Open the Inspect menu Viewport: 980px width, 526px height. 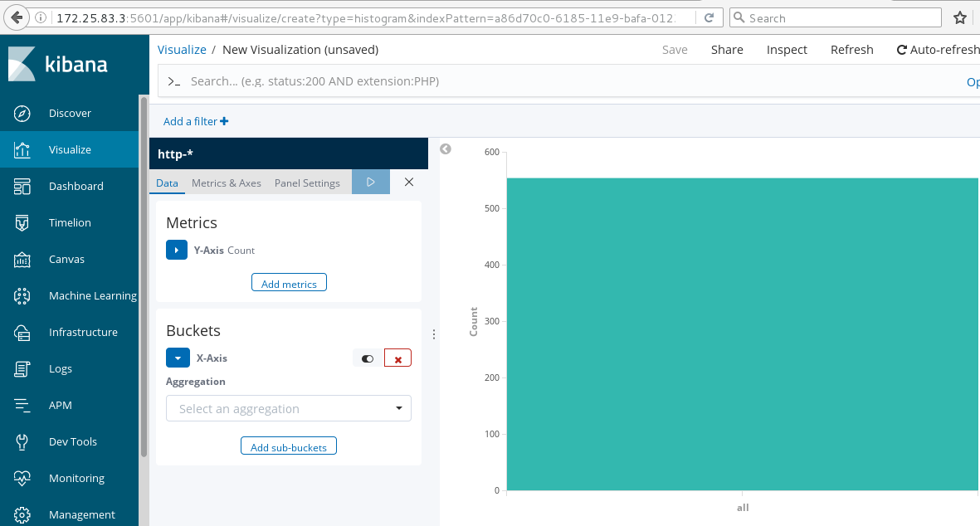click(x=787, y=50)
